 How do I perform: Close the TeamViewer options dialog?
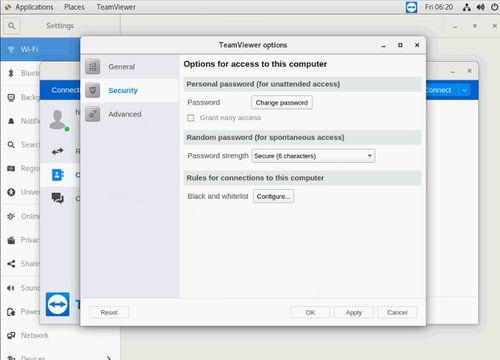pyautogui.click(x=417, y=45)
